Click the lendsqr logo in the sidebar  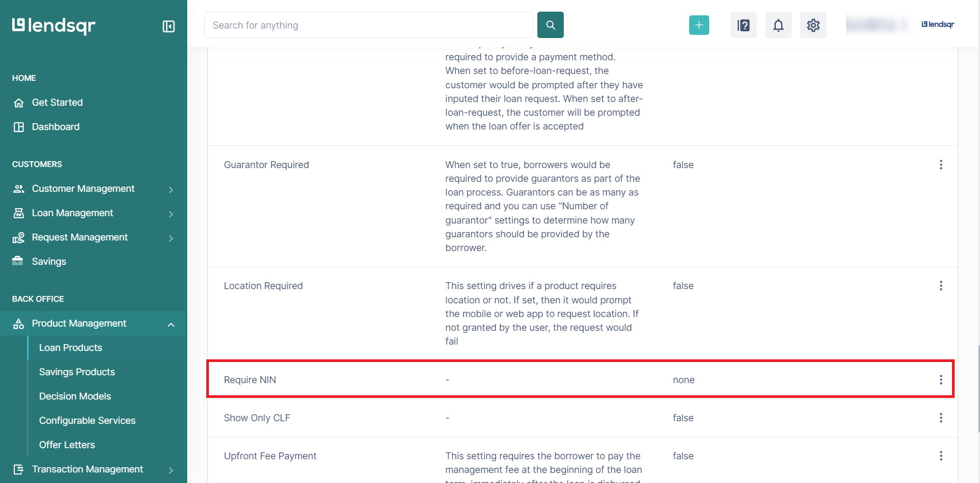[53, 26]
